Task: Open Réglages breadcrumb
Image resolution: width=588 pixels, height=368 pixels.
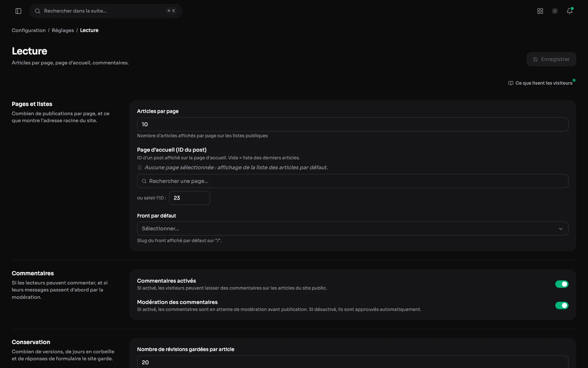Action: (x=63, y=30)
